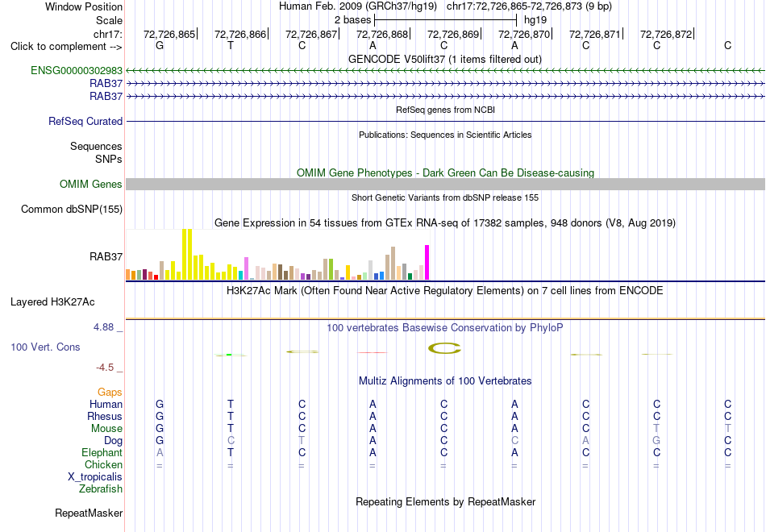Click the X_tropicalis species label

coord(95,477)
